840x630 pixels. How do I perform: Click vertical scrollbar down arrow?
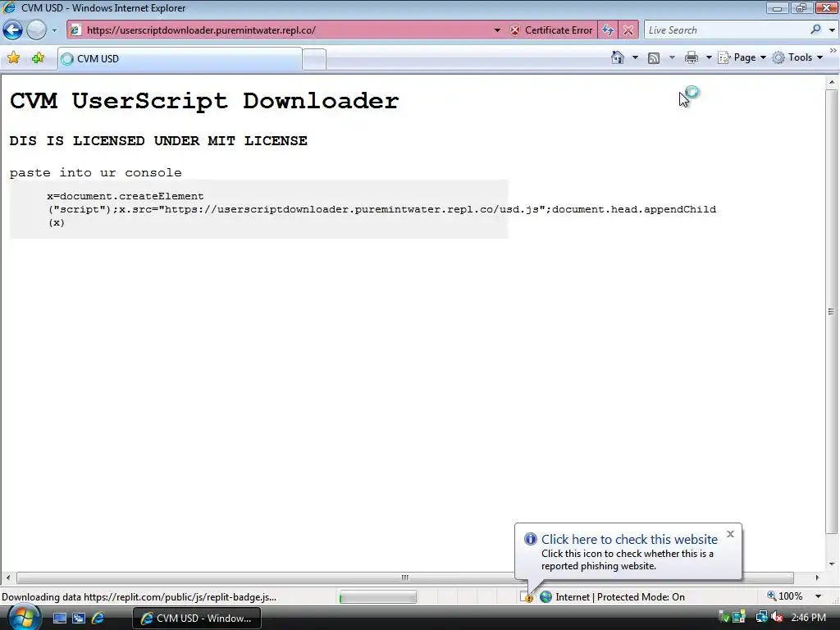point(832,564)
